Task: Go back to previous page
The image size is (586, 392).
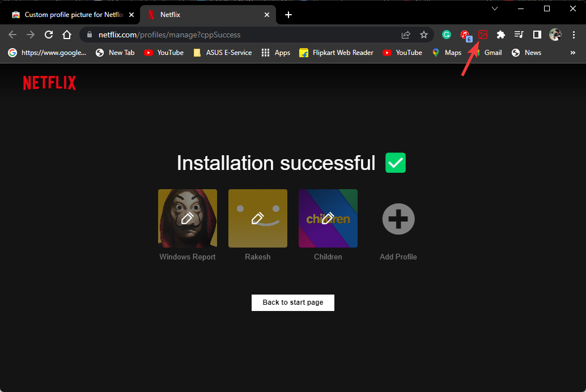Action: click(x=12, y=35)
